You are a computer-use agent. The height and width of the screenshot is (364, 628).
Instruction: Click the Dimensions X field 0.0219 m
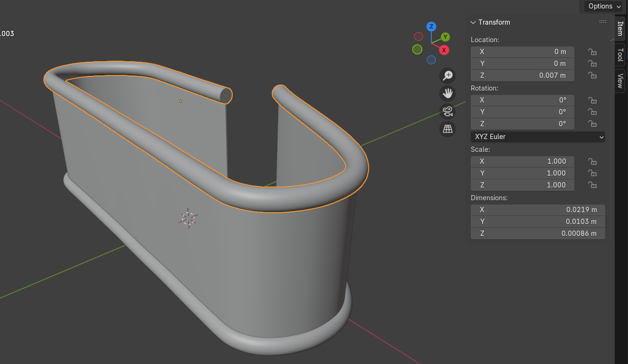[x=537, y=210]
